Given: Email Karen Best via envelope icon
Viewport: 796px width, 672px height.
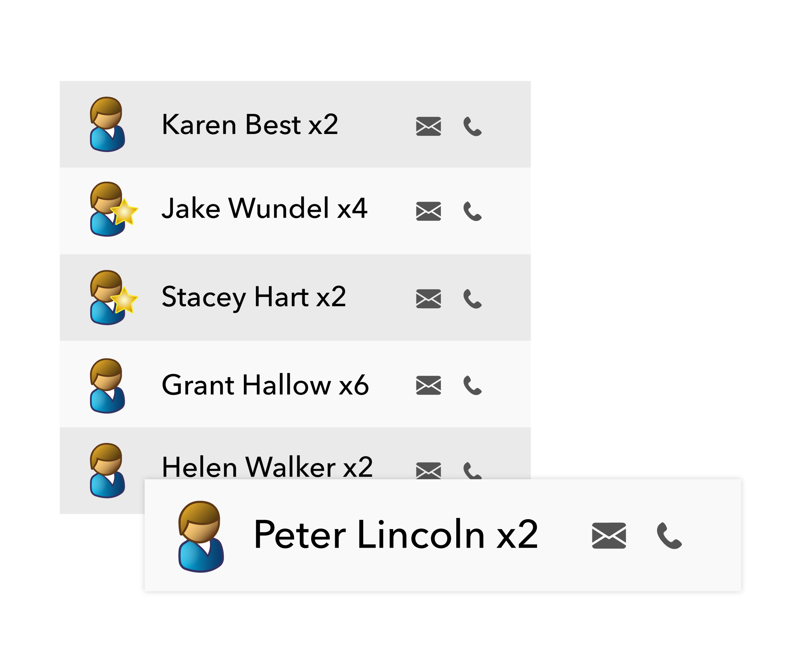Looking at the screenshot, I should click(429, 126).
